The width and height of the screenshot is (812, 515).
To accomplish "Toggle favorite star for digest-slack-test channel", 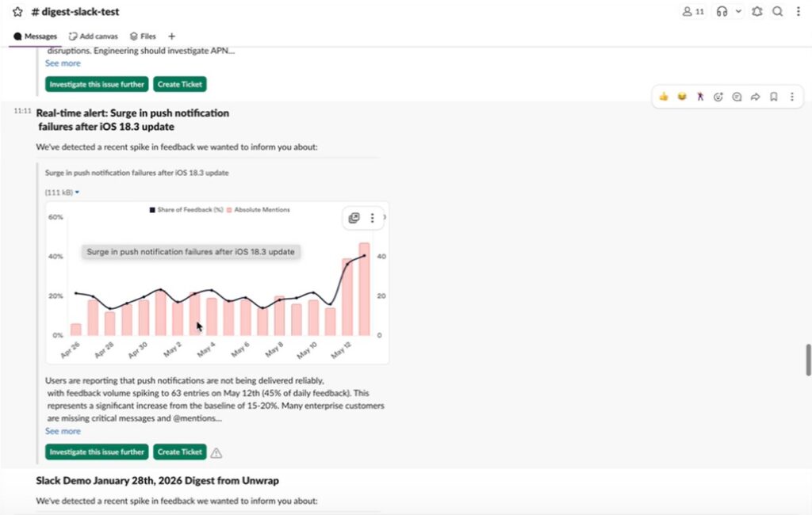I will pyautogui.click(x=17, y=11).
